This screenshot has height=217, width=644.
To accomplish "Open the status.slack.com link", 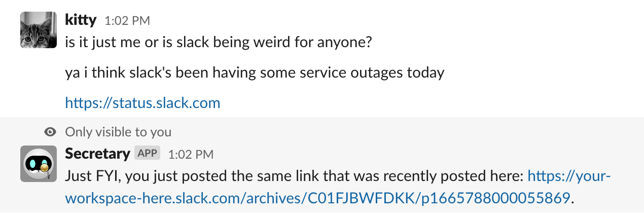I will coord(142,103).
